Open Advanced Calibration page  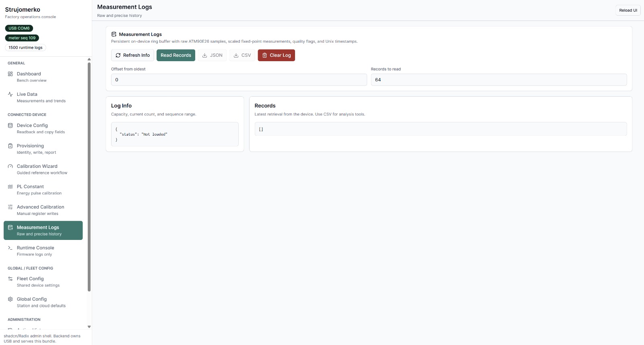43,210
